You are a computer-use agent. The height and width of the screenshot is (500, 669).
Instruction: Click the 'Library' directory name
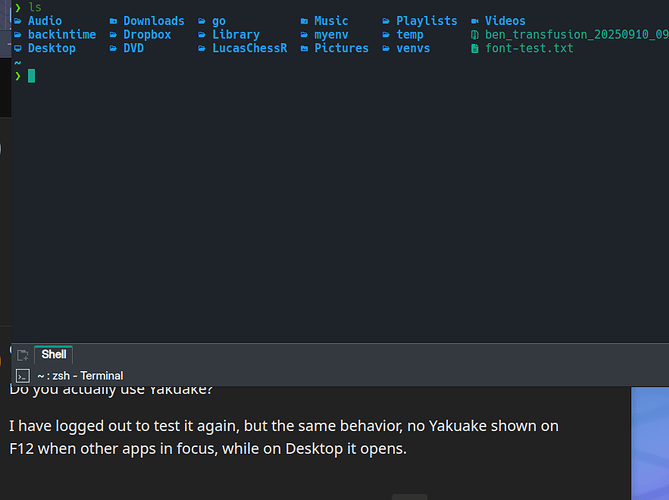tap(236, 35)
